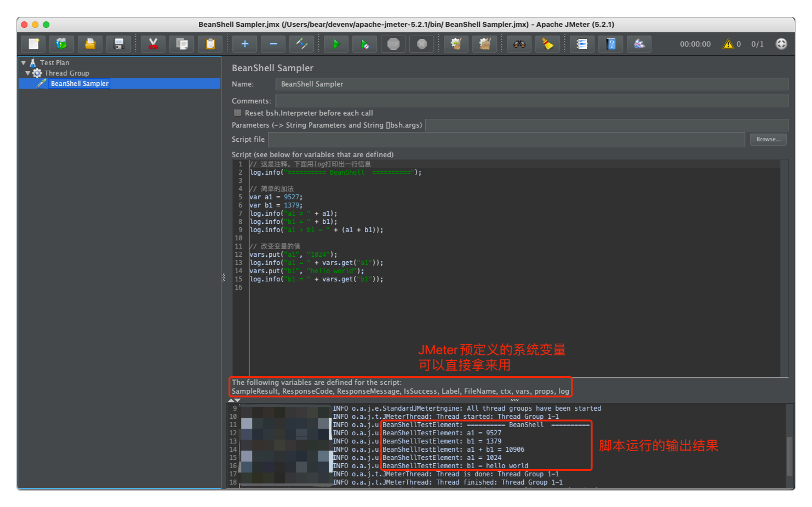This screenshot has height=507, width=812.
Task: Select Thread Group in the tree
Action: (66, 73)
